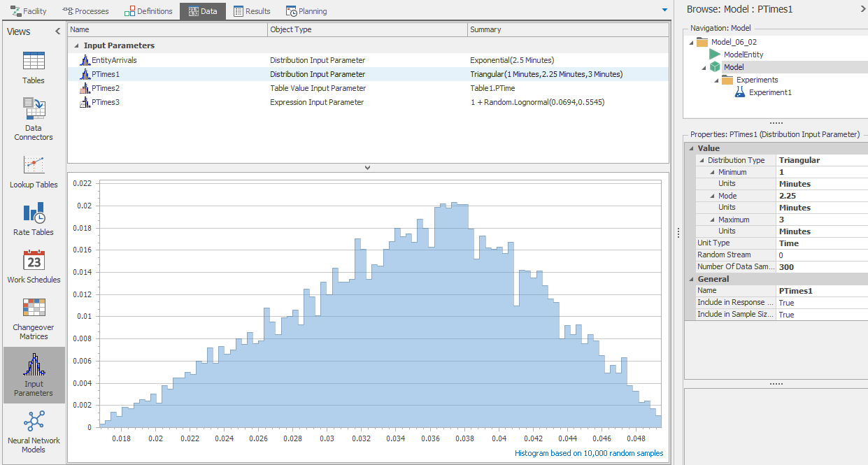Collapse the Browse panel arrow

pyautogui.click(x=862, y=9)
